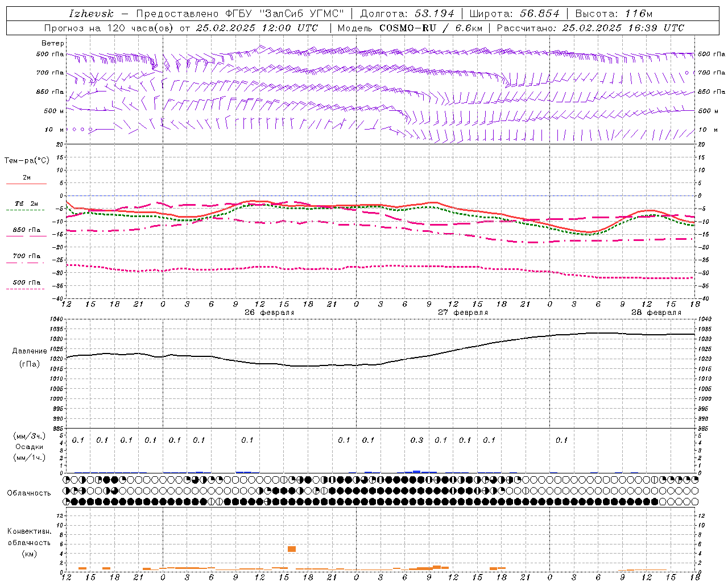
Task: Click the 'Ветер' wind panel label
Action: [x=52, y=43]
